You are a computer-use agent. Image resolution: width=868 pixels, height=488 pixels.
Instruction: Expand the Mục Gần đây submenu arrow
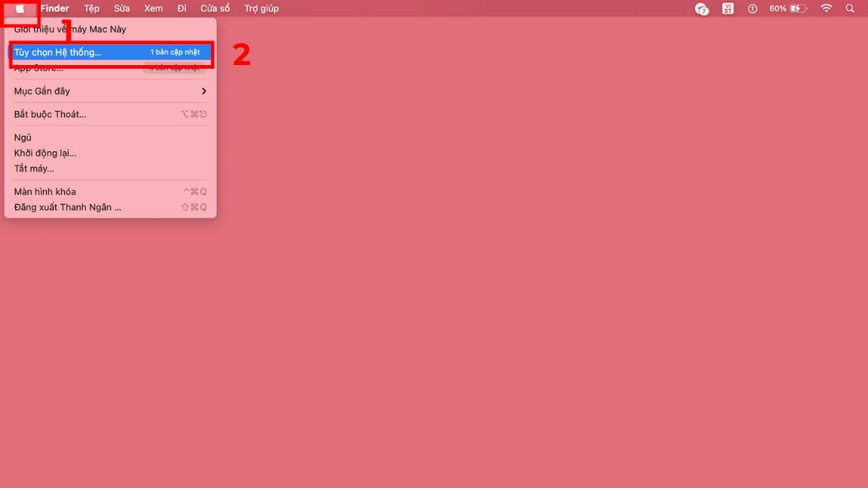pos(204,91)
